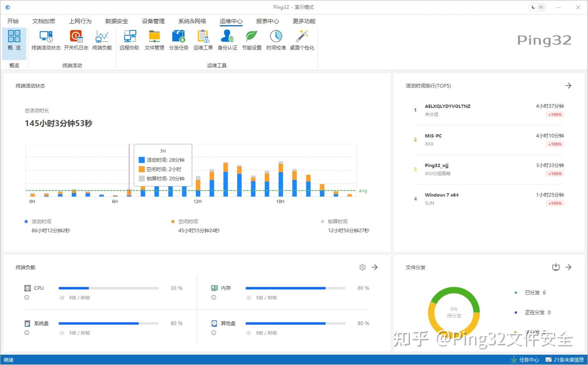The image size is (588, 365).
Task: Select the 运维中心 tab
Action: [231, 21]
